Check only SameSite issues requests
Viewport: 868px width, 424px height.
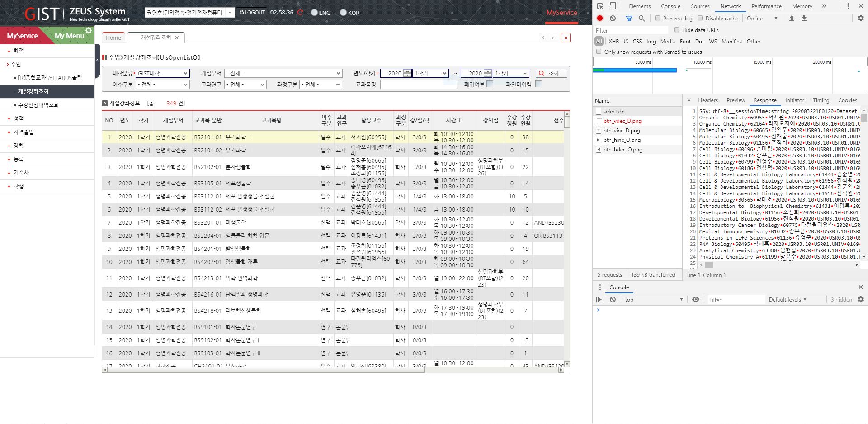[x=599, y=52]
